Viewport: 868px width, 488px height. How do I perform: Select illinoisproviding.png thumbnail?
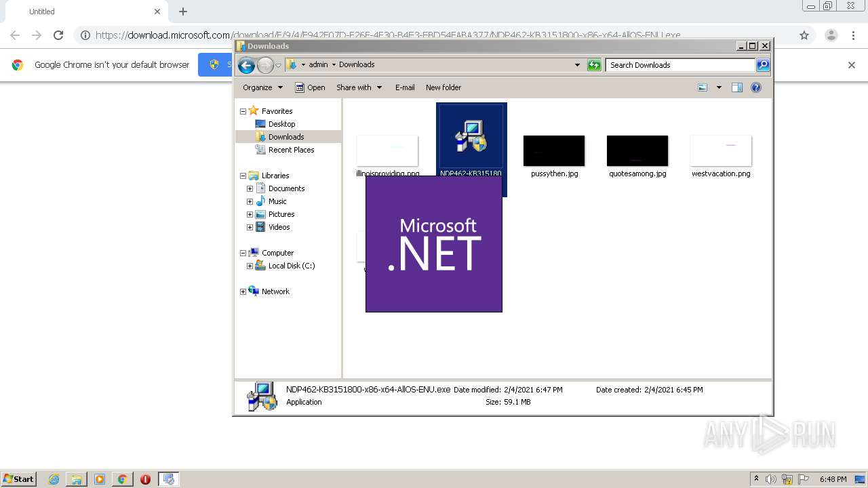(387, 150)
